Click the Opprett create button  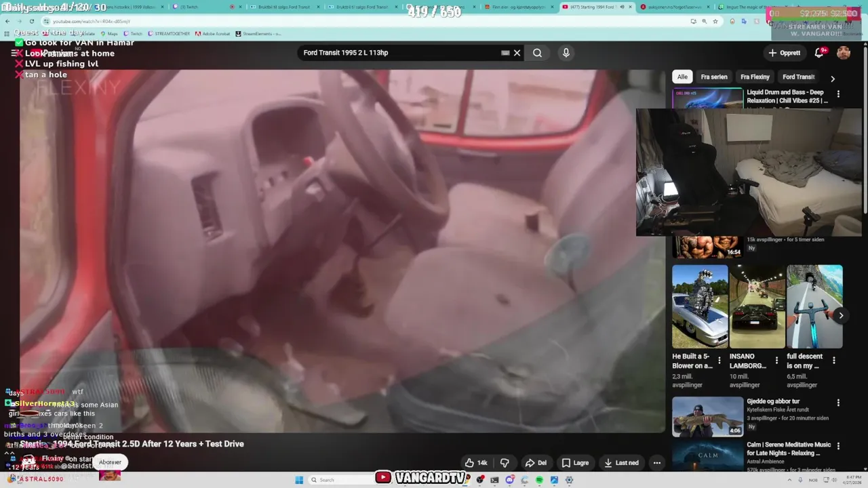pyautogui.click(x=785, y=53)
